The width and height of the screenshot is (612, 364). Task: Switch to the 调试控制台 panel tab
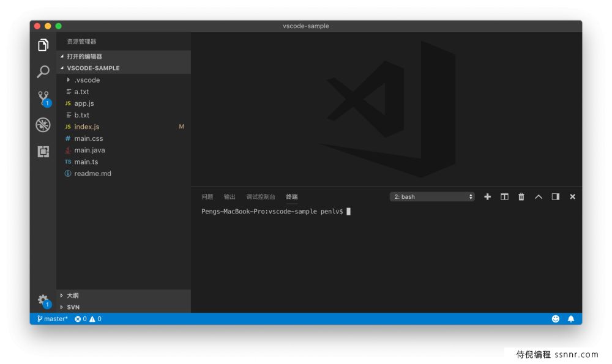coord(261,196)
